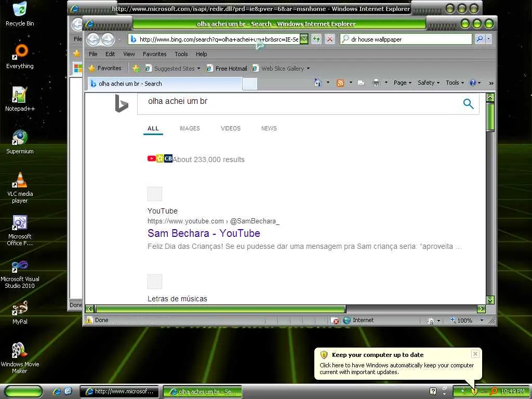Image resolution: width=532 pixels, height=399 pixels.
Task: Launch Windows Movie Maker shortcut
Action: (x=20, y=358)
